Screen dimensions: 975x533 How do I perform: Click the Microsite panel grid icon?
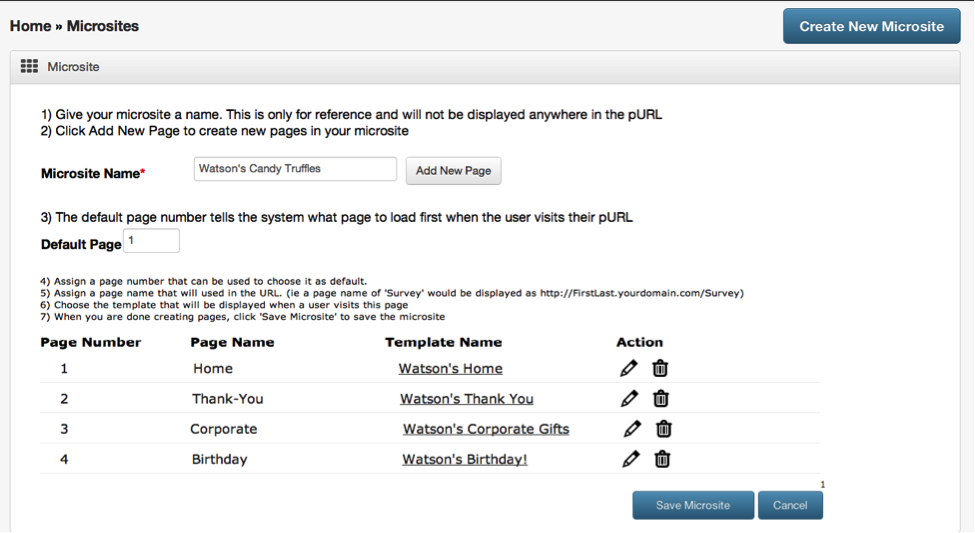point(29,67)
